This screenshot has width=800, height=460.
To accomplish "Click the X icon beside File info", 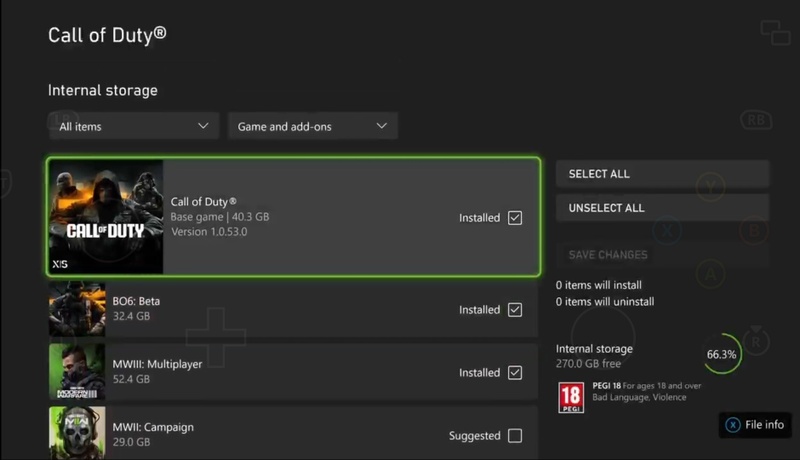I will [733, 425].
